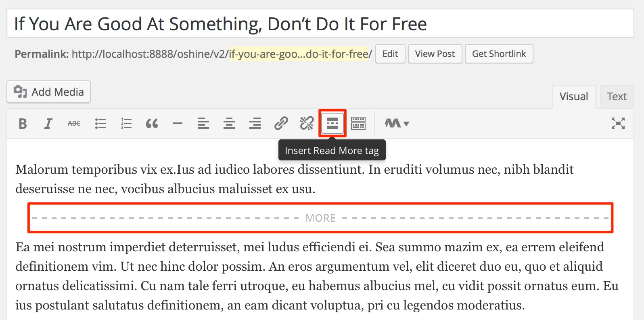Apply strikethrough to text
644x320 pixels.
[x=74, y=123]
